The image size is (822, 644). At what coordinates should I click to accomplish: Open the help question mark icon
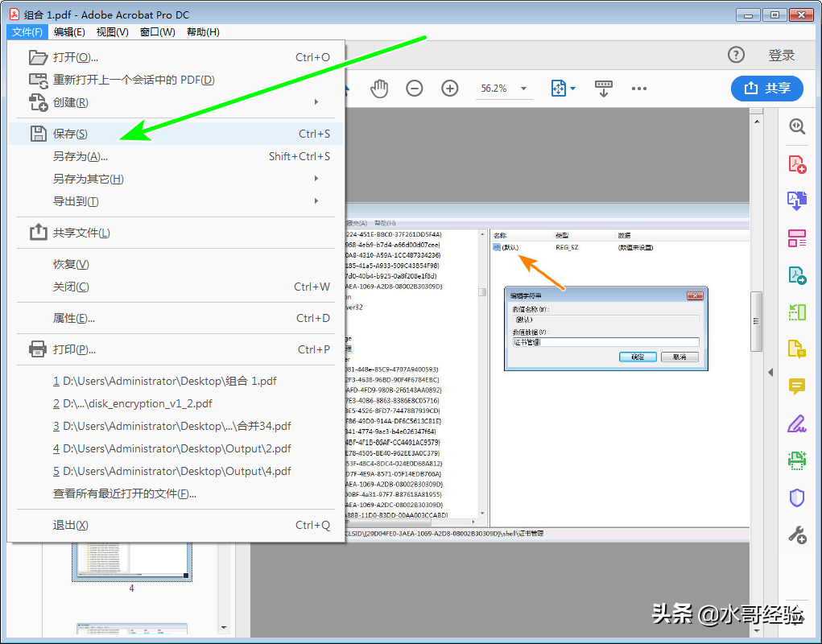(x=736, y=55)
